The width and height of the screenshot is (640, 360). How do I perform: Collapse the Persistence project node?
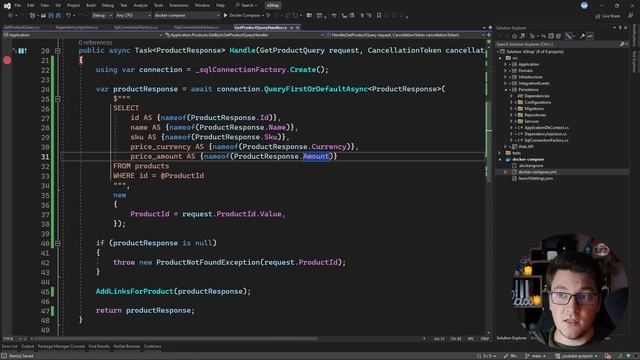tap(505, 90)
